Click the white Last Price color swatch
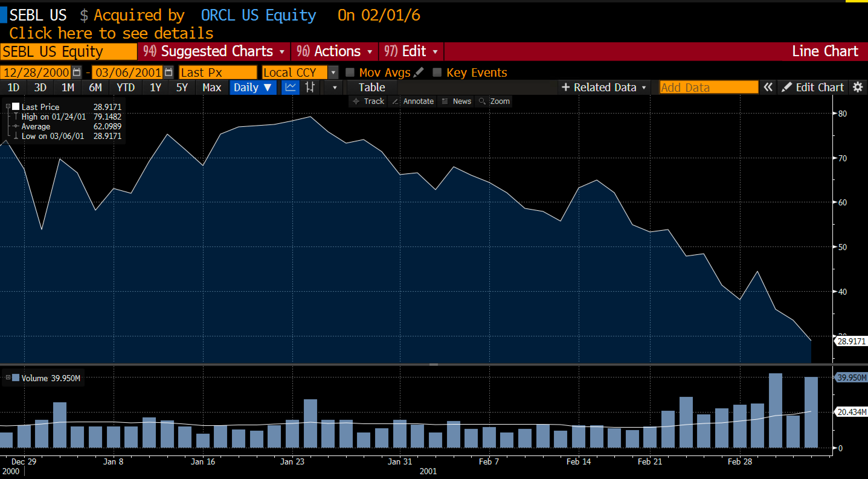Viewport: 868px width, 479px height. click(x=16, y=107)
